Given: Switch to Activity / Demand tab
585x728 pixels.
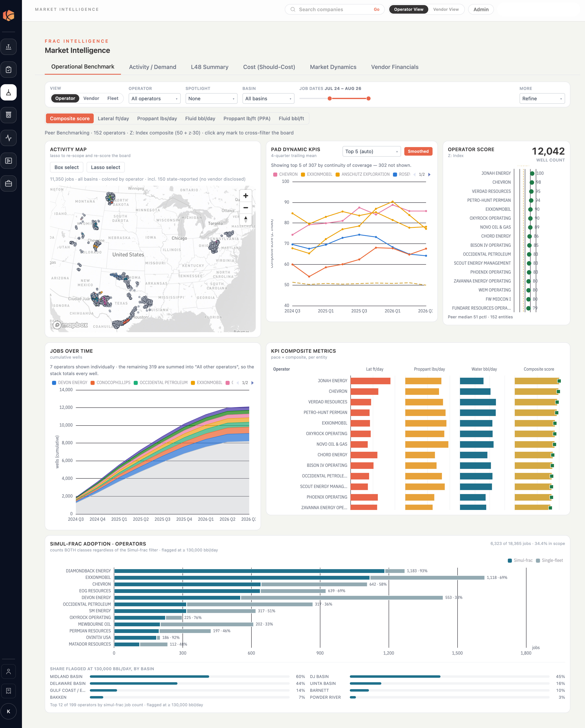Looking at the screenshot, I should [x=152, y=67].
